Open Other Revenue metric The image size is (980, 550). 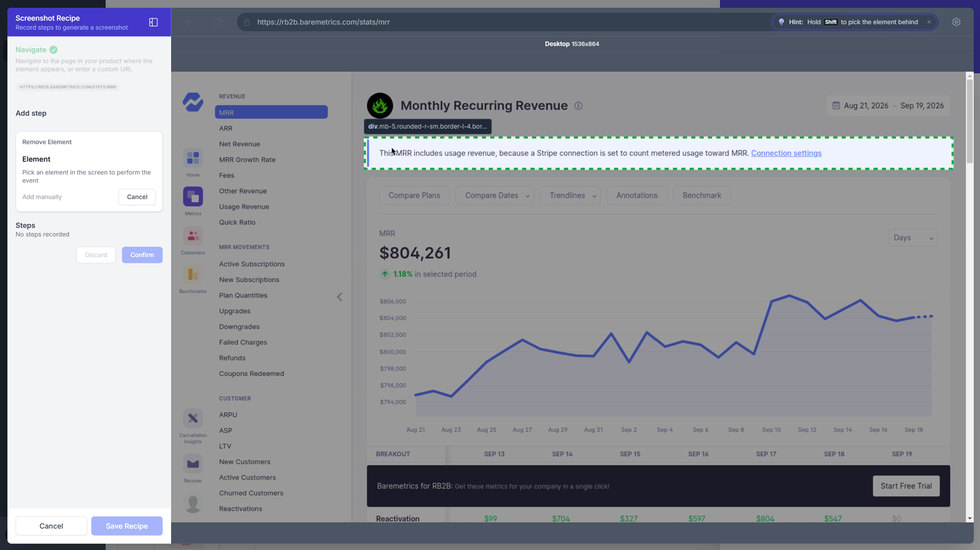pos(243,191)
